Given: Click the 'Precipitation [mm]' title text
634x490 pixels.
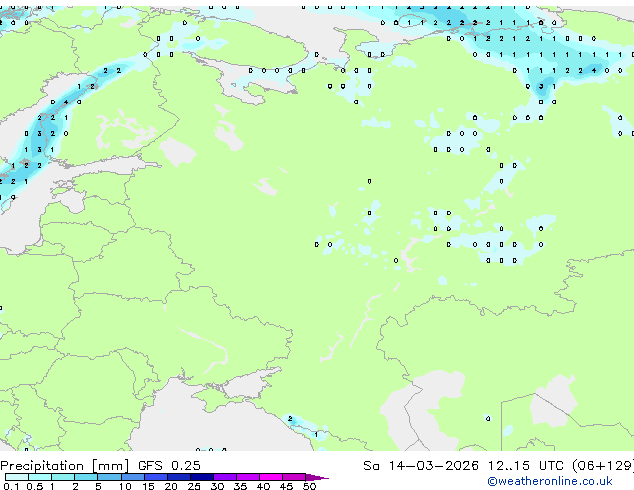Looking at the screenshot, I should [x=65, y=466].
